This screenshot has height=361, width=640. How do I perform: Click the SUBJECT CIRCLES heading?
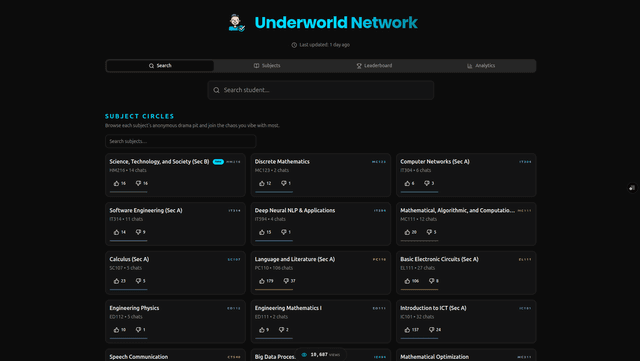[x=140, y=116]
